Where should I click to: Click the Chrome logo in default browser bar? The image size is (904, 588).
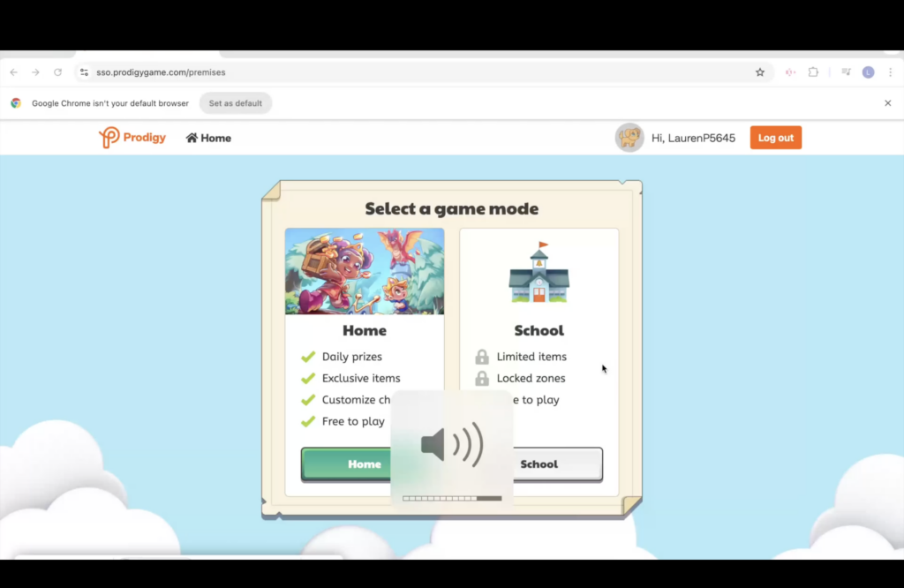pyautogui.click(x=16, y=103)
